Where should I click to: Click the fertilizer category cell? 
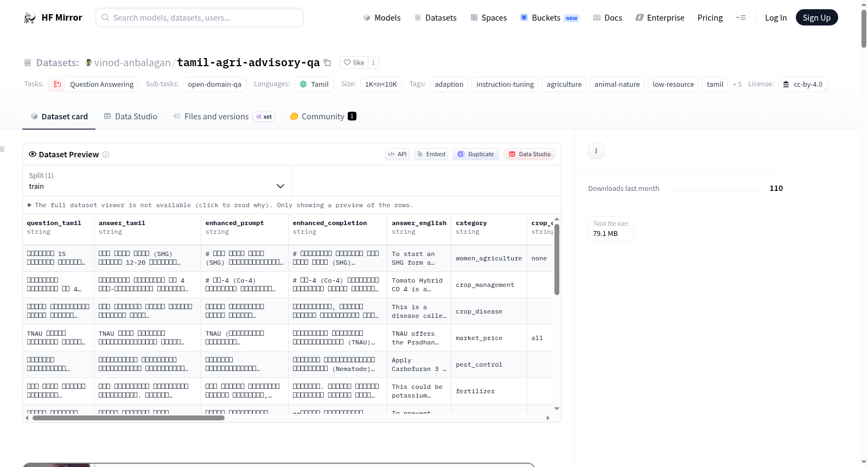(x=489, y=391)
